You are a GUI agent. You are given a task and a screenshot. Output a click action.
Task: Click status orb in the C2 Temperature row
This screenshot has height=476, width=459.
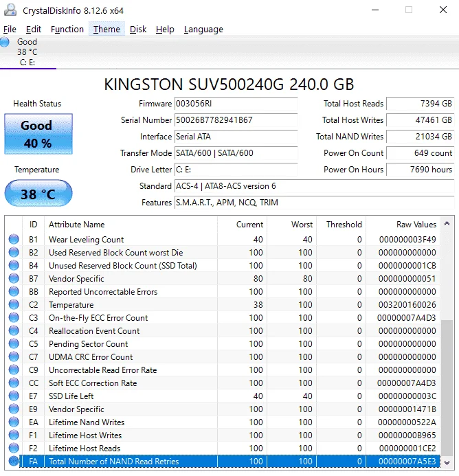pyautogui.click(x=14, y=304)
